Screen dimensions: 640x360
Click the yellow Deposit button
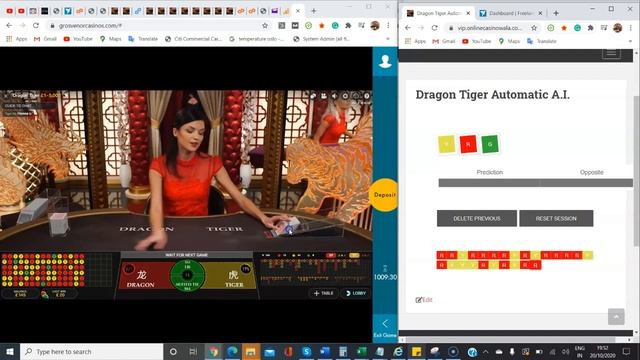pos(384,195)
